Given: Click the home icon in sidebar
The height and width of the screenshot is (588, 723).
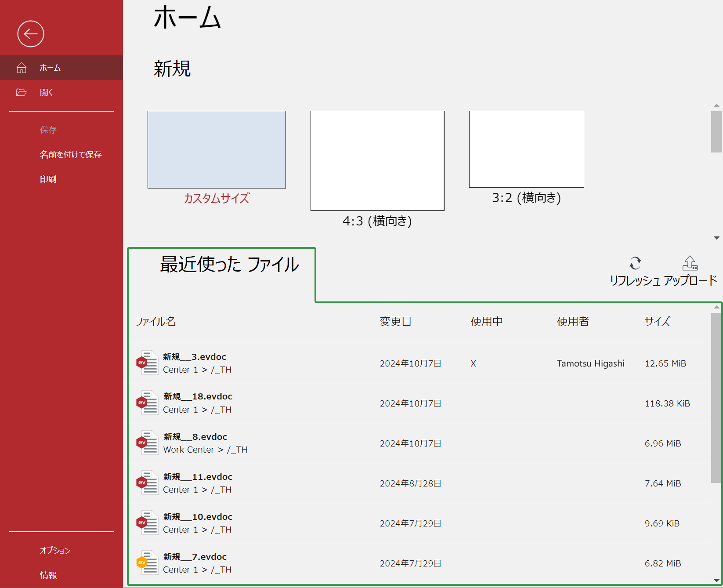Looking at the screenshot, I should pos(22,68).
